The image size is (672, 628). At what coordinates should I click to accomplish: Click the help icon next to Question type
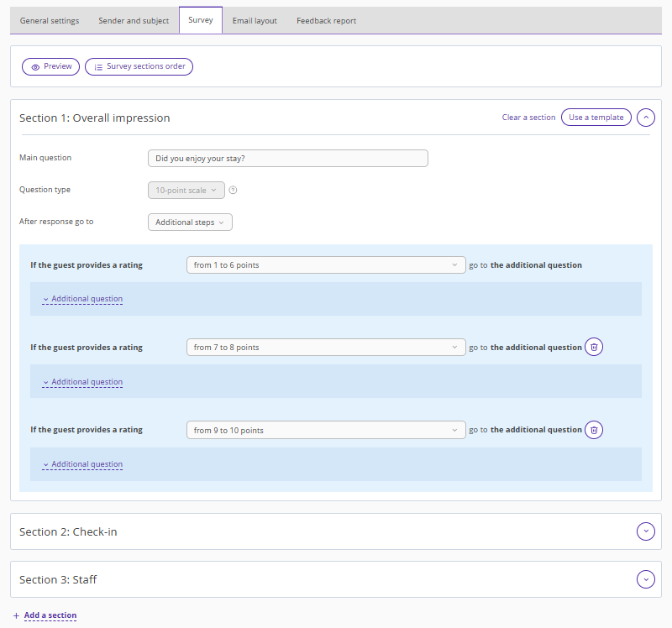coord(234,191)
